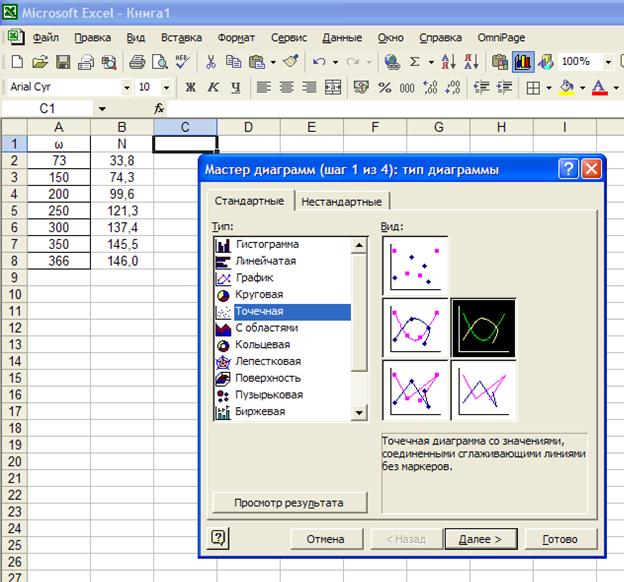Toggle bold Ж formatting
The height and width of the screenshot is (582, 624).
click(190, 87)
